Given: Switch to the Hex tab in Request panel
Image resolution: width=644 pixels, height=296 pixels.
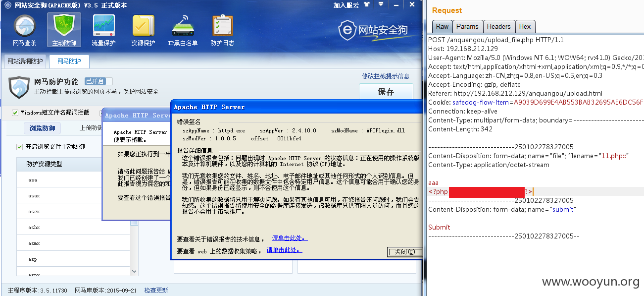Looking at the screenshot, I should (x=525, y=26).
